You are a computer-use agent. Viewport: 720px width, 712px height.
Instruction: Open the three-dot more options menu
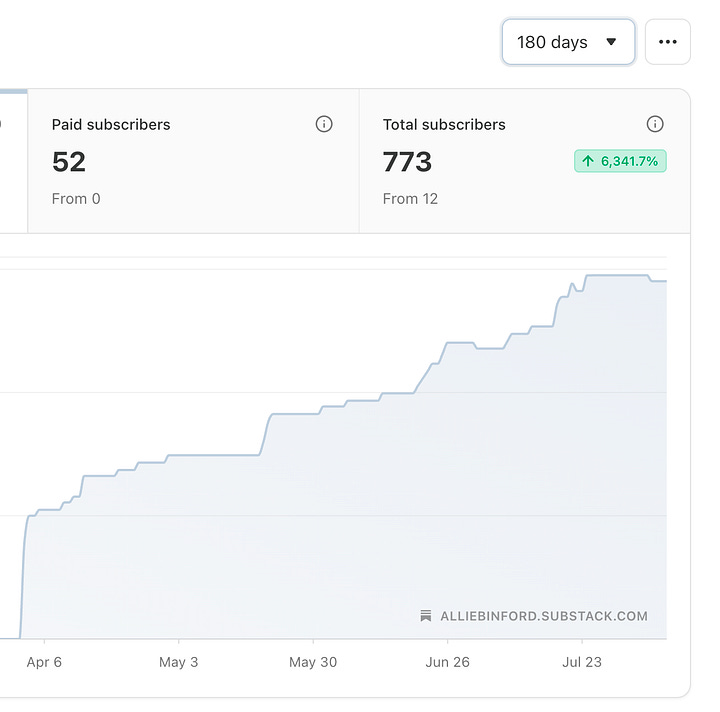[668, 42]
